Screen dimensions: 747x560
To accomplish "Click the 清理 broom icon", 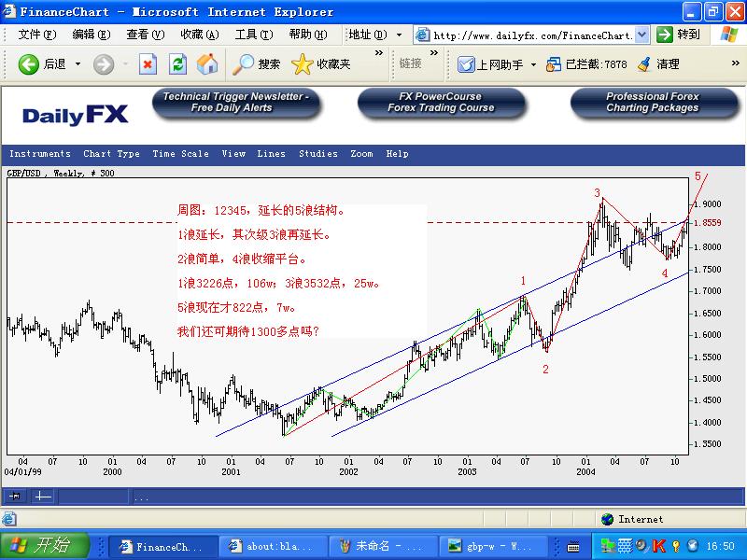I will (x=644, y=64).
